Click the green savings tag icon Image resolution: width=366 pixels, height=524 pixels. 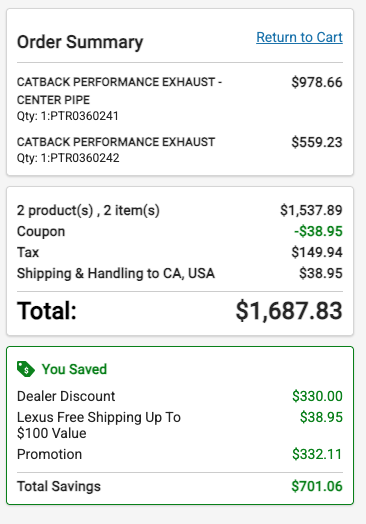[x=26, y=369]
